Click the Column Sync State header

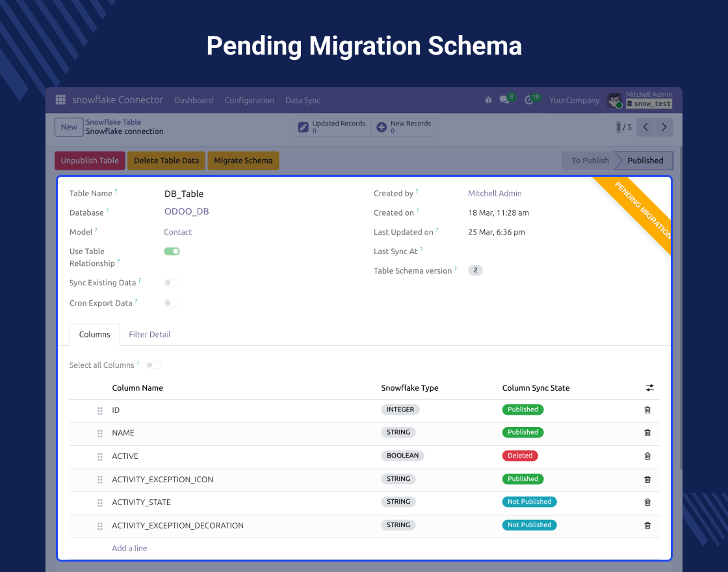tap(536, 388)
